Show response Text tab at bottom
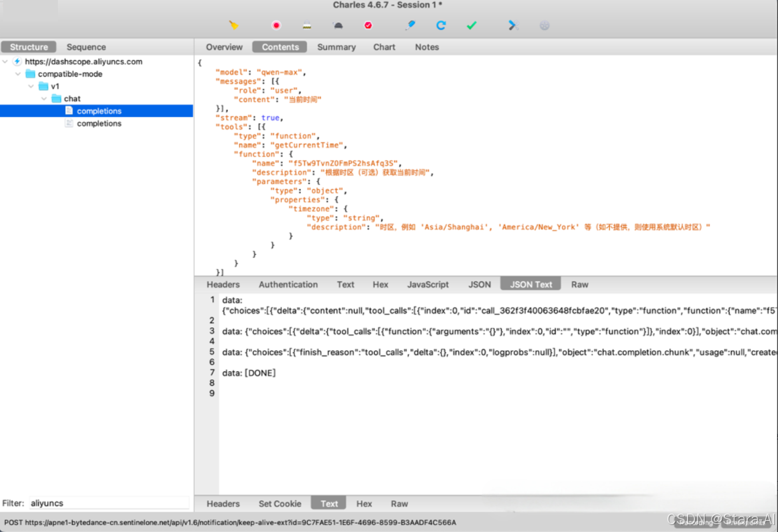This screenshot has width=778, height=532. pyautogui.click(x=329, y=503)
